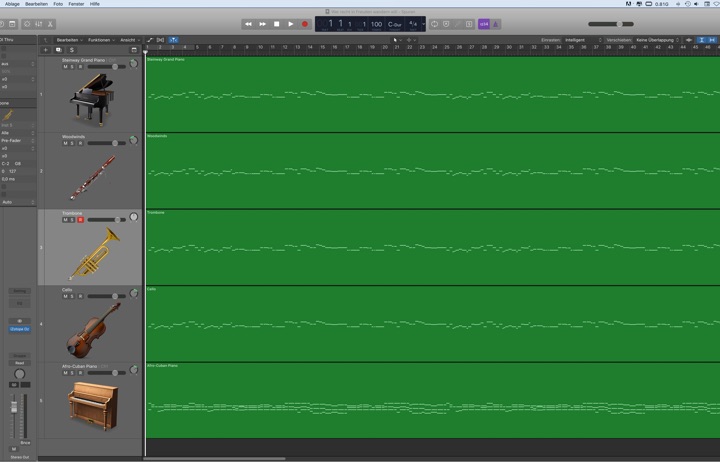720x462 pixels.
Task: Solo the Cello track
Action: click(72, 296)
